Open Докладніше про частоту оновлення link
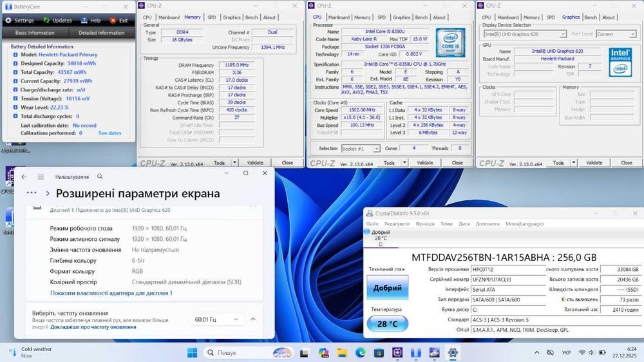The height and width of the screenshot is (362, 644). (x=93, y=327)
